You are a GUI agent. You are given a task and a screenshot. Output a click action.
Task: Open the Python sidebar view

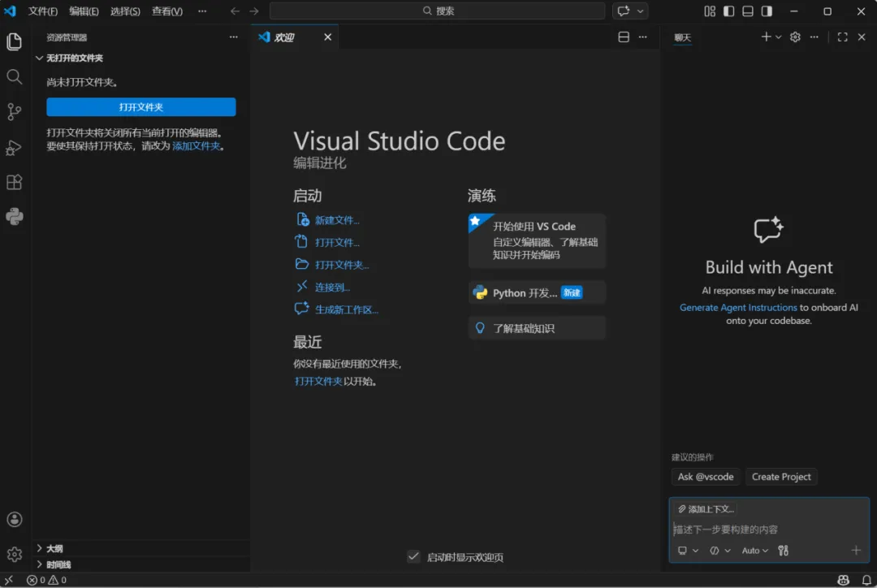pyautogui.click(x=15, y=217)
